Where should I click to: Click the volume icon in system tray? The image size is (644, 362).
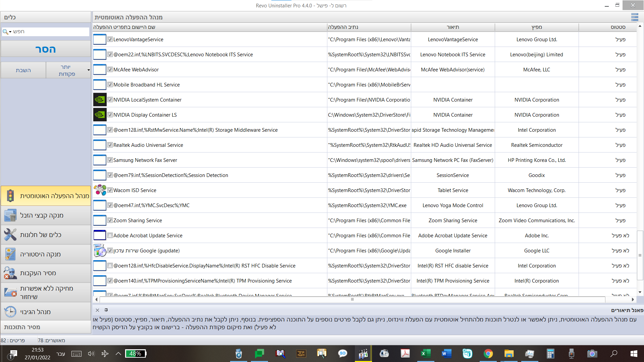(x=91, y=354)
